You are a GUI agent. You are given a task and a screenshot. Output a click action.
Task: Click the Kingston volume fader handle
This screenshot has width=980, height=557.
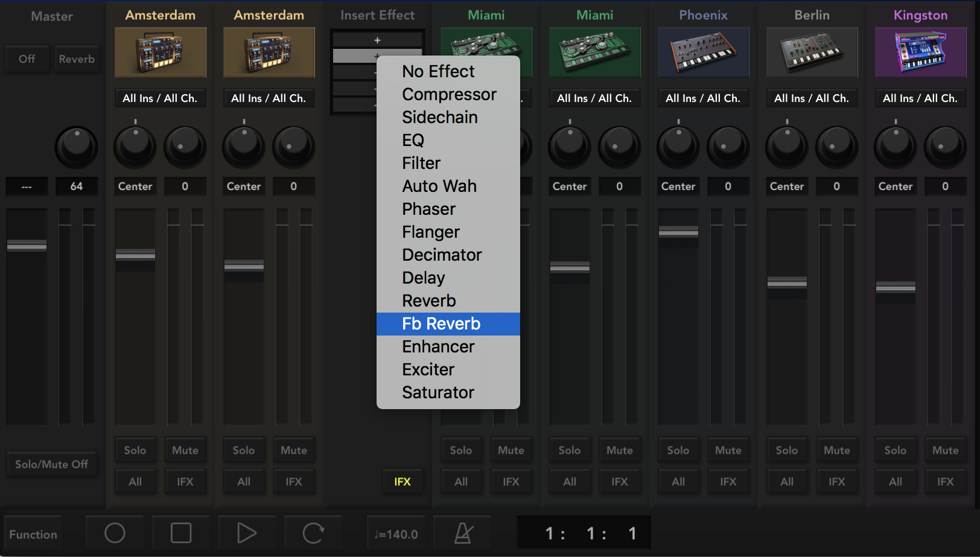pyautogui.click(x=896, y=287)
